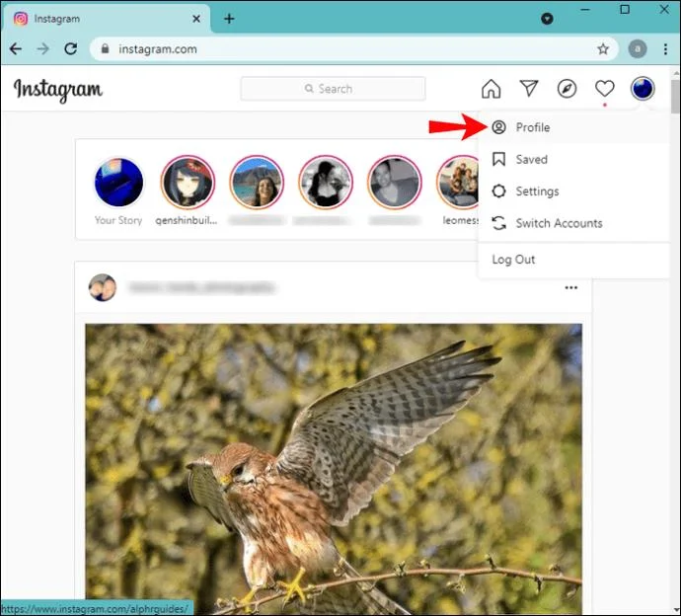Choose Switch Accounts menu entry
681x616 pixels.
[x=573, y=223]
